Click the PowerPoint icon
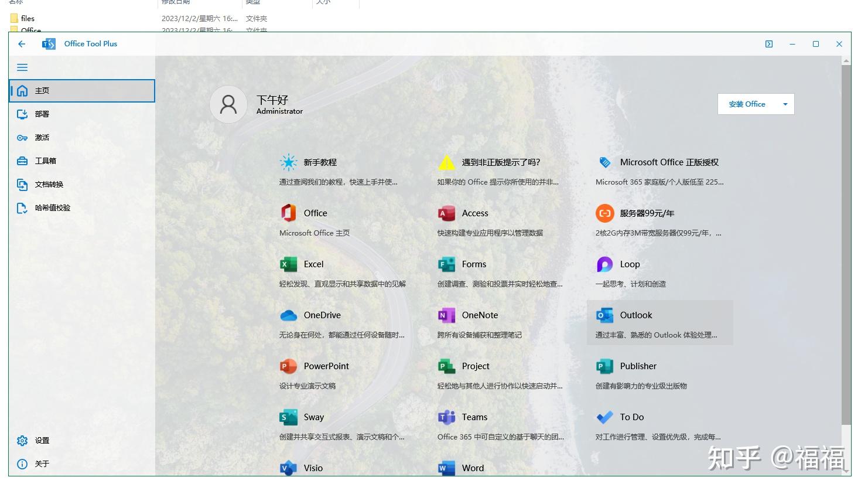This screenshot has height=494, width=868. (x=288, y=366)
